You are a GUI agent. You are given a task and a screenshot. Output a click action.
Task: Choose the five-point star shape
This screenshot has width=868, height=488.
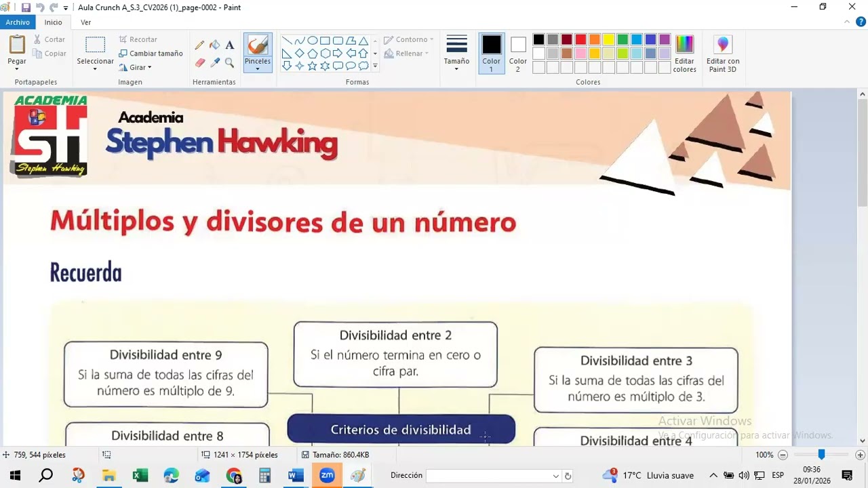coord(313,66)
